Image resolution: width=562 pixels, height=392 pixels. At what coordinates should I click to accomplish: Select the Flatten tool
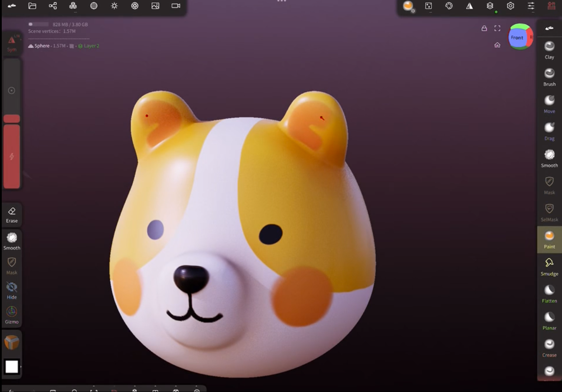549,294
